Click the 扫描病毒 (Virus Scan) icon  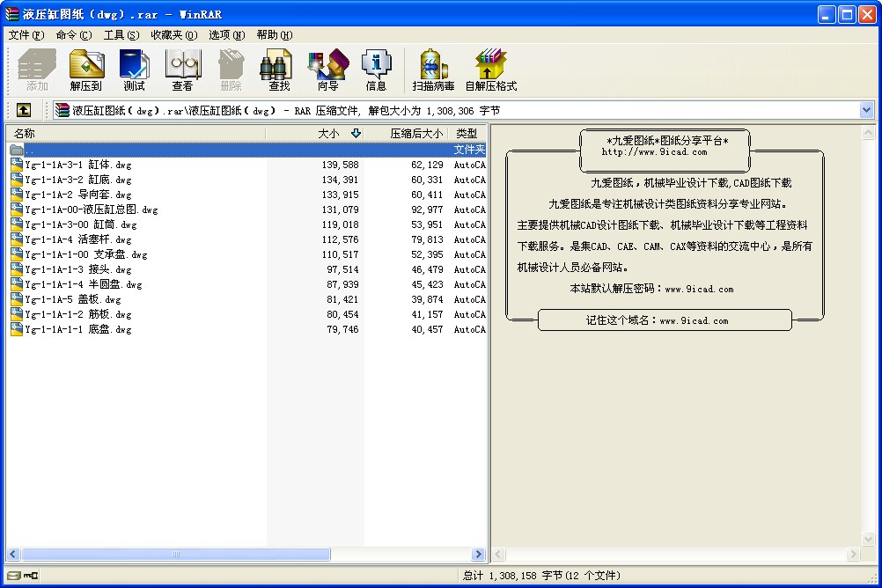pyautogui.click(x=433, y=70)
